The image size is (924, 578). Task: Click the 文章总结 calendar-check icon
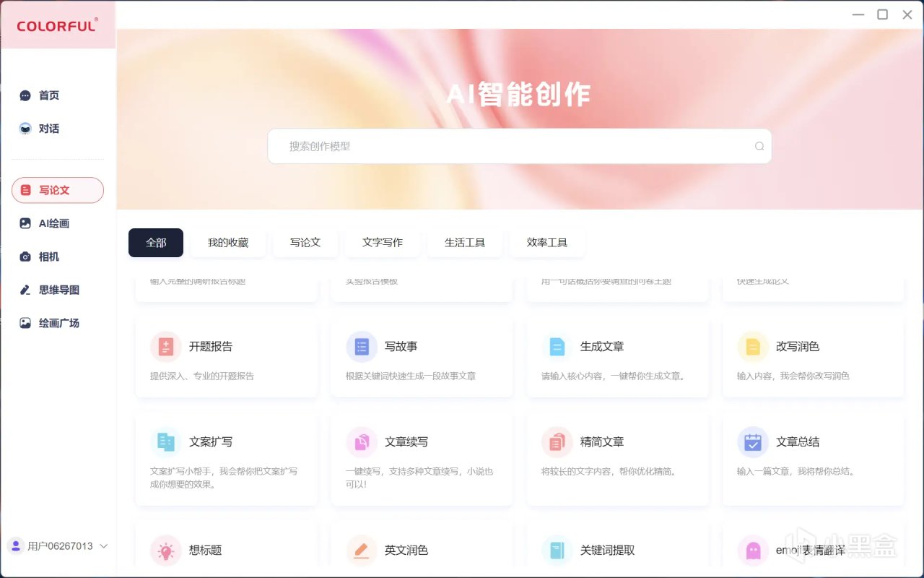coord(753,442)
